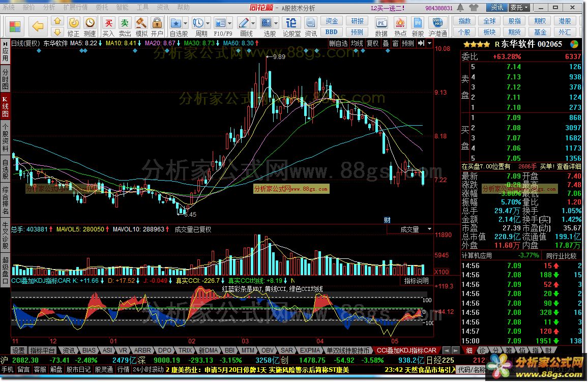
Task: Open dropdown arrow after chart toggle buttons
Action: pyautogui.click(x=429, y=43)
